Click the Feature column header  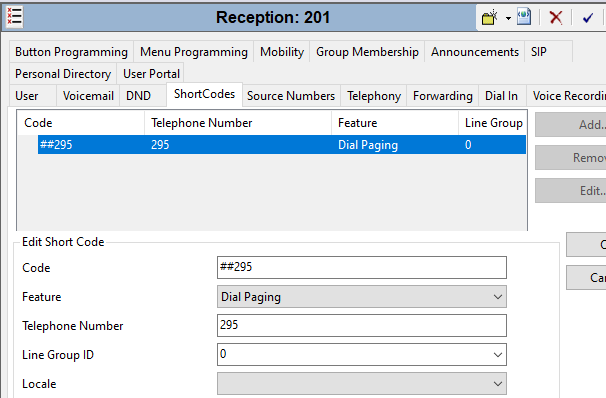tap(395, 123)
